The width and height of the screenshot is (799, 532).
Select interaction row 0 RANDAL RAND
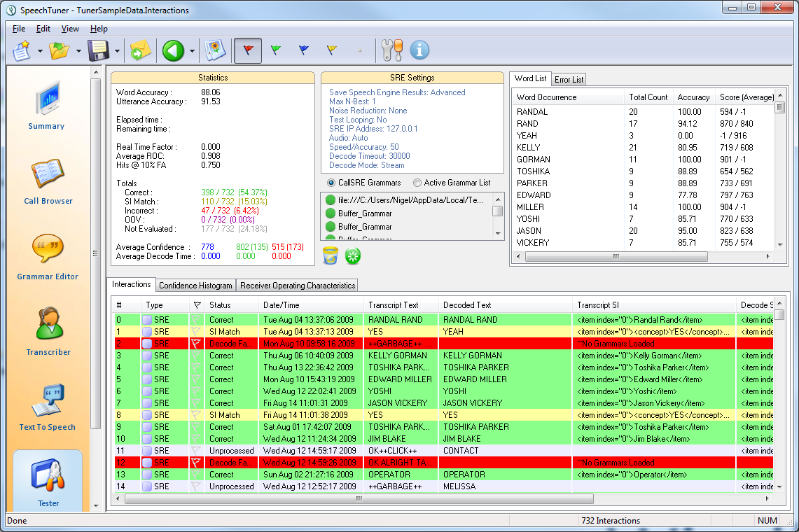443,319
